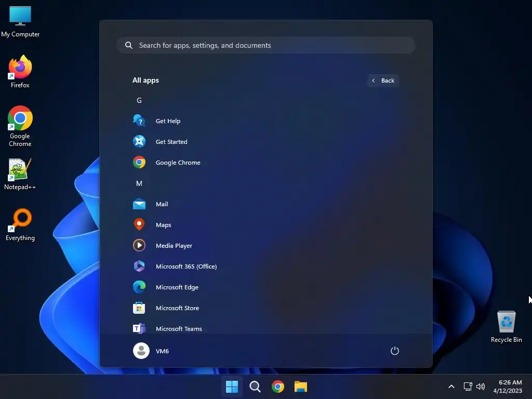Click the "Media Player" label text
Image resolution: width=532 pixels, height=399 pixels.
point(174,246)
